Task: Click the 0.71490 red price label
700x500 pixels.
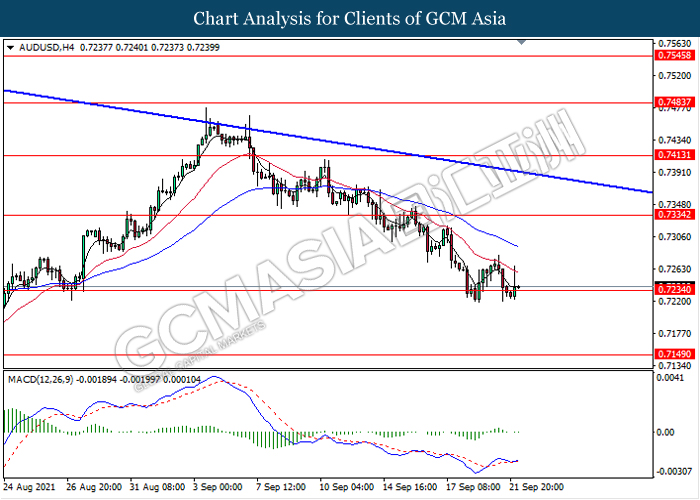Action: tap(675, 354)
